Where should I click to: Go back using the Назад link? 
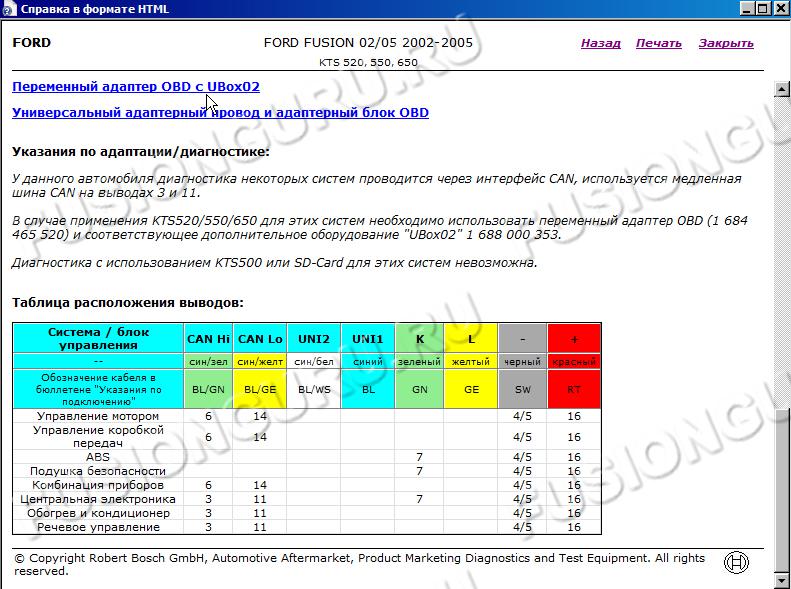[x=600, y=43]
